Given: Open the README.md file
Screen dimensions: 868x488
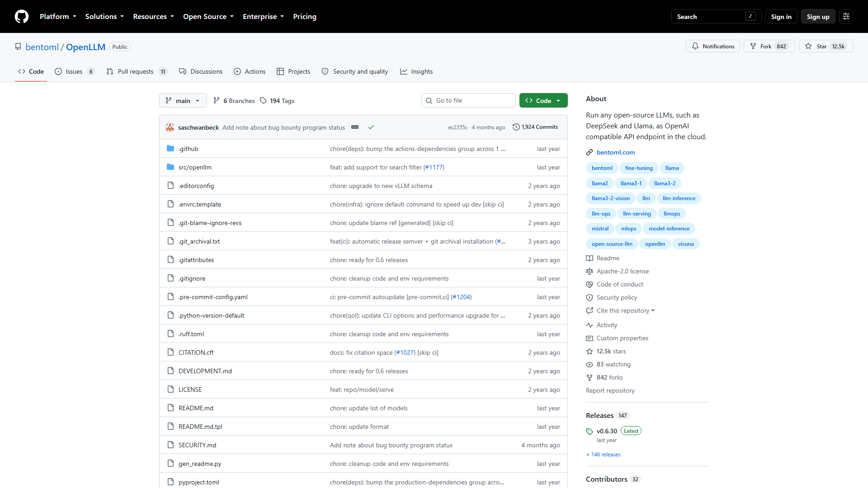Looking at the screenshot, I should point(196,408).
